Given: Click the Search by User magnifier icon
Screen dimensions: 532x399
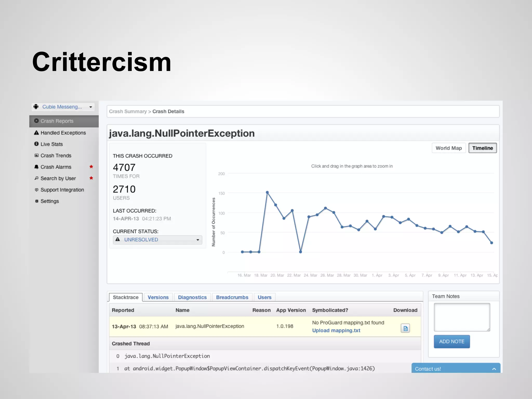Looking at the screenshot, I should point(36,178).
